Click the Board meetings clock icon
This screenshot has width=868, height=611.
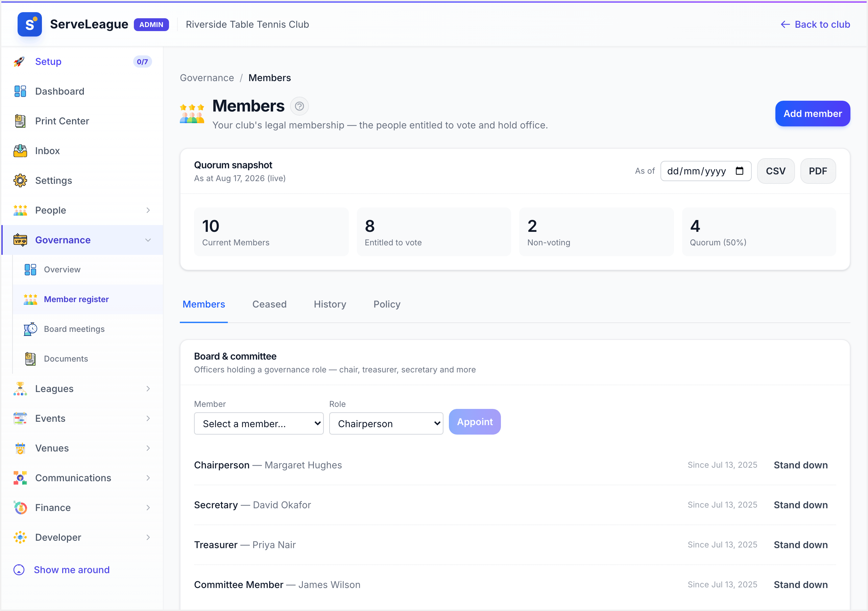click(30, 329)
